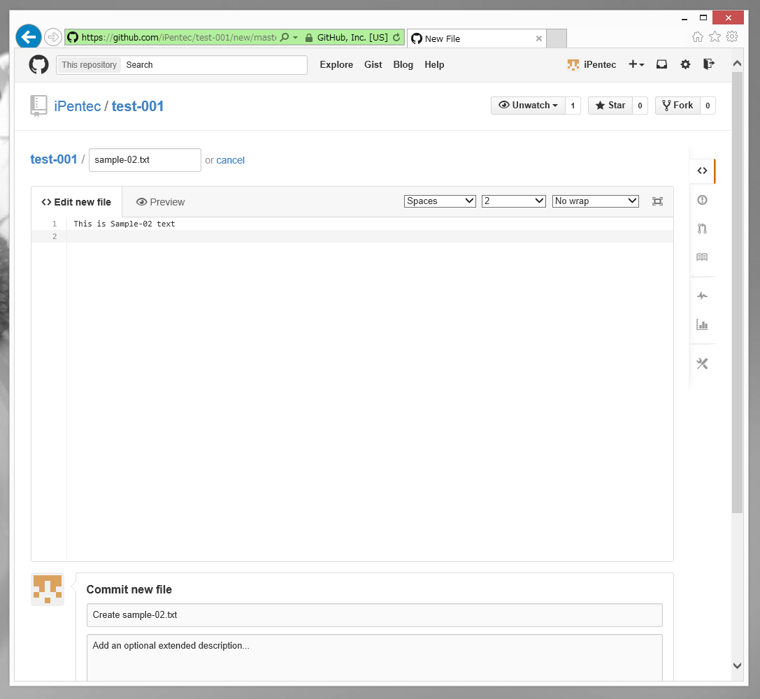Image resolution: width=760 pixels, height=699 pixels.
Task: Click the test-001 breadcrumb link
Action: pyautogui.click(x=54, y=159)
